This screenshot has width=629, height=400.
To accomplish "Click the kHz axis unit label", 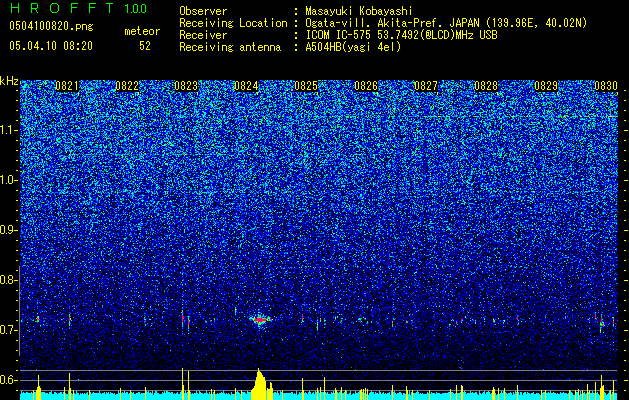I will pos(9,81).
